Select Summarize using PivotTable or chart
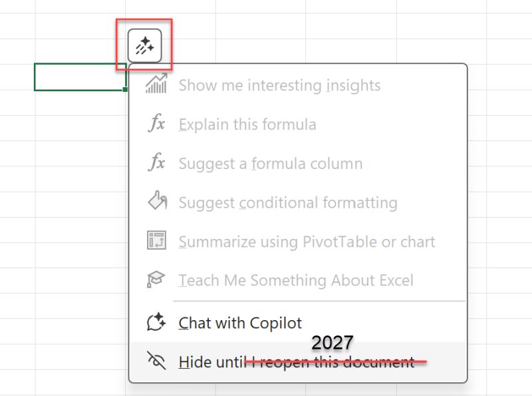The width and height of the screenshot is (532, 396). 307,241
